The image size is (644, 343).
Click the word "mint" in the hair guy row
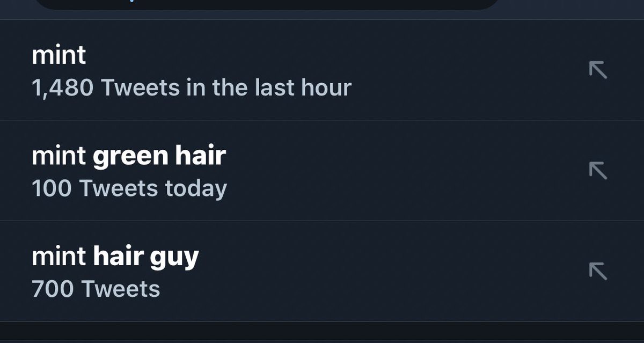59,256
